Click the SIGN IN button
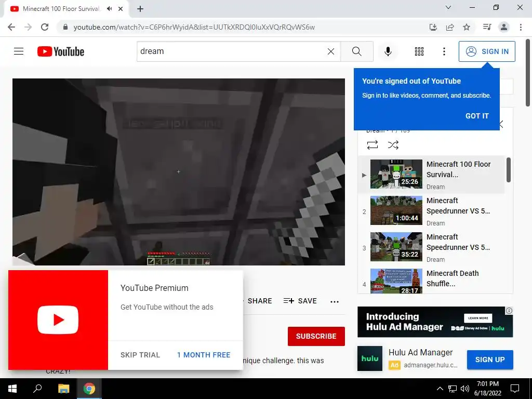The width and height of the screenshot is (532, 399). click(487, 51)
